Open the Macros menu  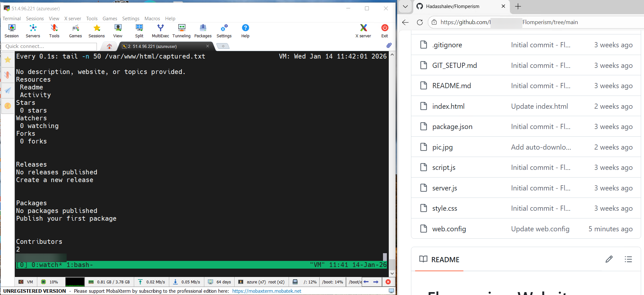(152, 18)
